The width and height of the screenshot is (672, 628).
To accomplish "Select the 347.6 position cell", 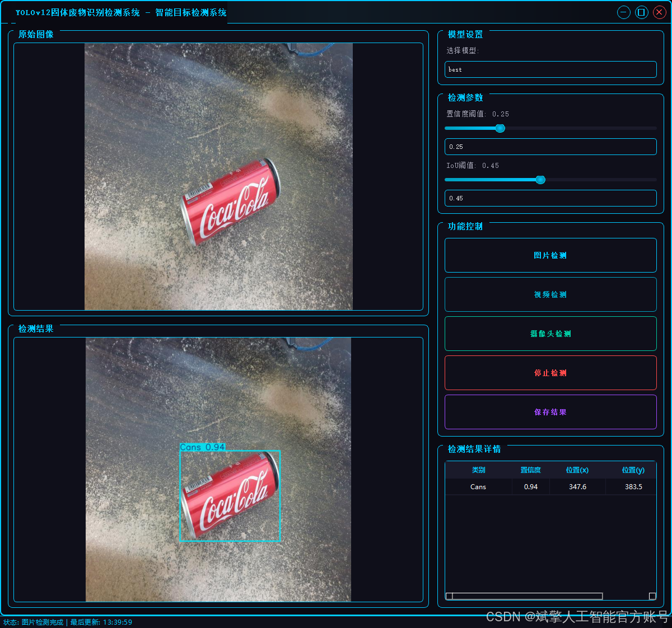I will click(x=577, y=487).
